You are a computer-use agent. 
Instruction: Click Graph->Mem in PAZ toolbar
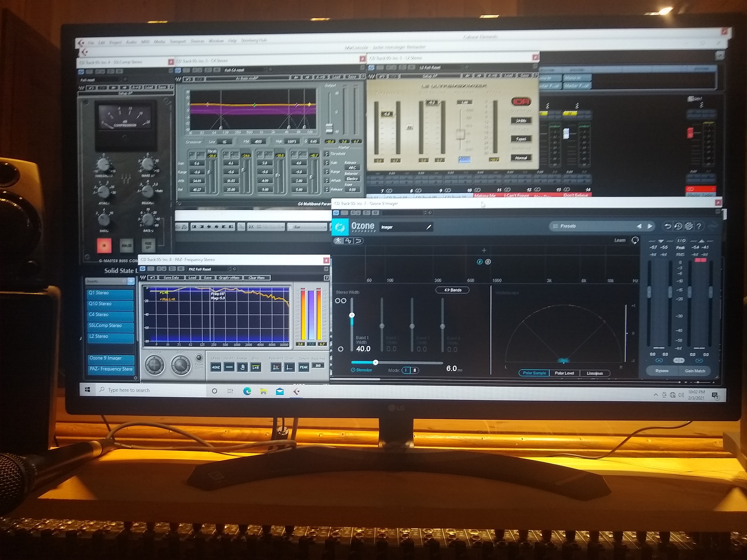[x=229, y=277]
